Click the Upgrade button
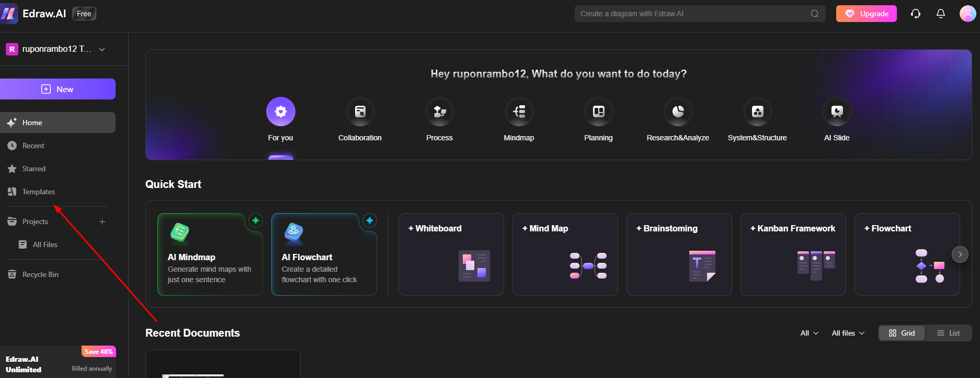The height and width of the screenshot is (378, 980). pos(866,14)
